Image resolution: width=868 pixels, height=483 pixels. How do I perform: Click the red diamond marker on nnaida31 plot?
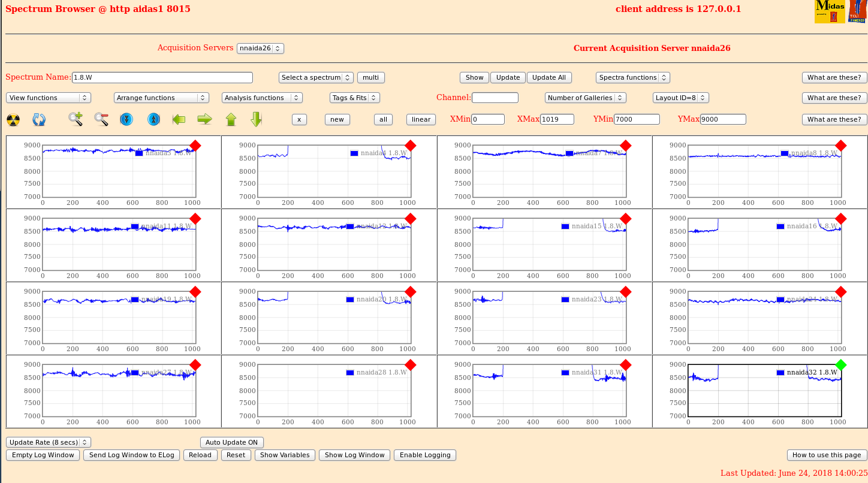[626, 365]
